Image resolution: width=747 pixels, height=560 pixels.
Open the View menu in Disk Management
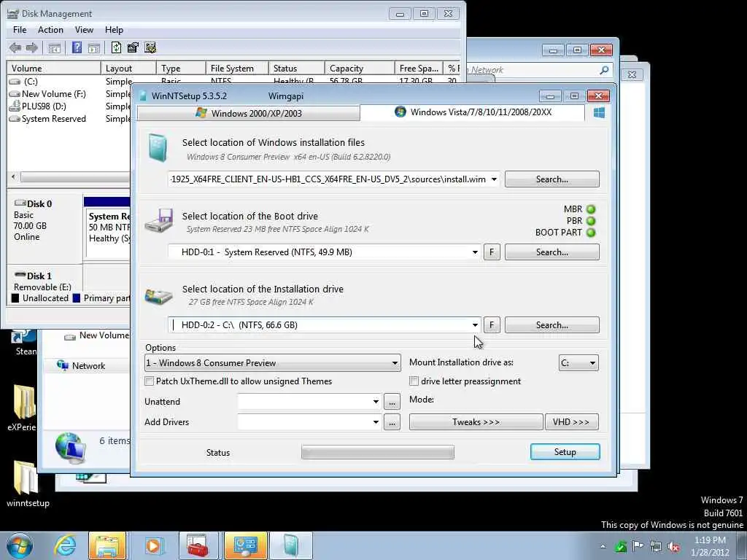84,29
